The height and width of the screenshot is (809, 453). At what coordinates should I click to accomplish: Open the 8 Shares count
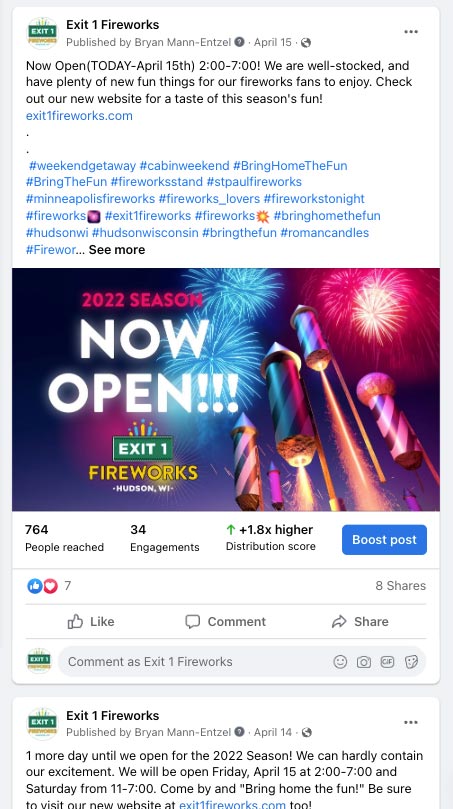coord(400,586)
